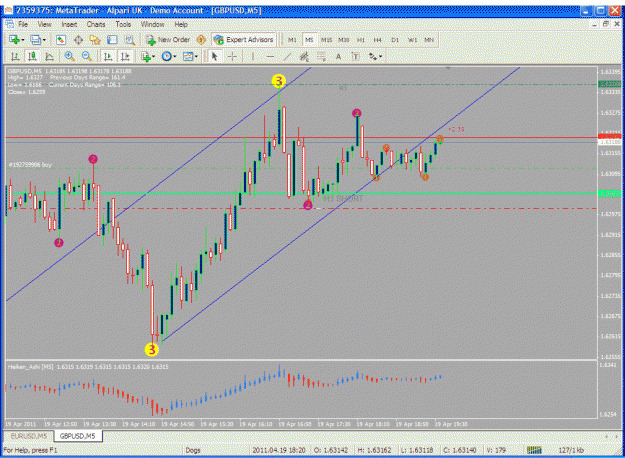625x458 pixels.
Task: Select the Text 'A' tool
Action: 338,57
